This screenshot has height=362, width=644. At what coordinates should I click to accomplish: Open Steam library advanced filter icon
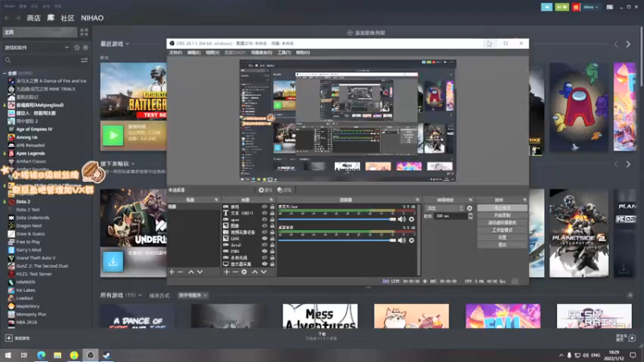pyautogui.click(x=85, y=60)
